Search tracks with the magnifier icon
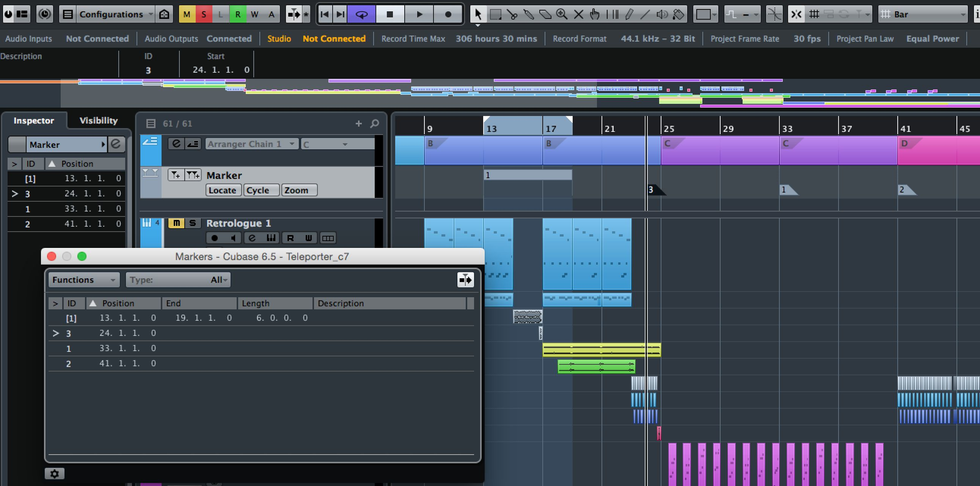The width and height of the screenshot is (980, 486). coord(374,123)
